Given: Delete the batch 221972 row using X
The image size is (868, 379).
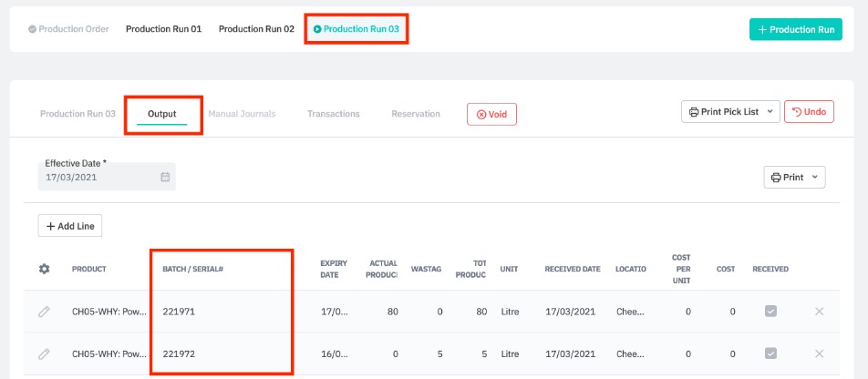Looking at the screenshot, I should 819,353.
